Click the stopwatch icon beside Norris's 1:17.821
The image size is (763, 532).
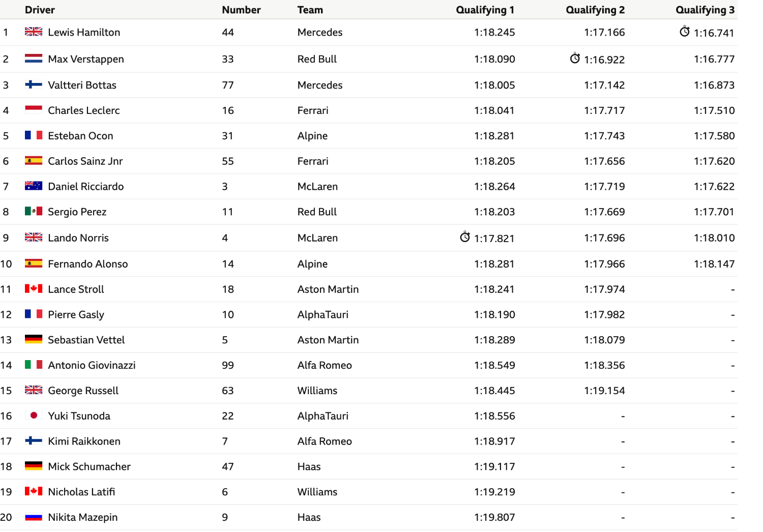(465, 237)
